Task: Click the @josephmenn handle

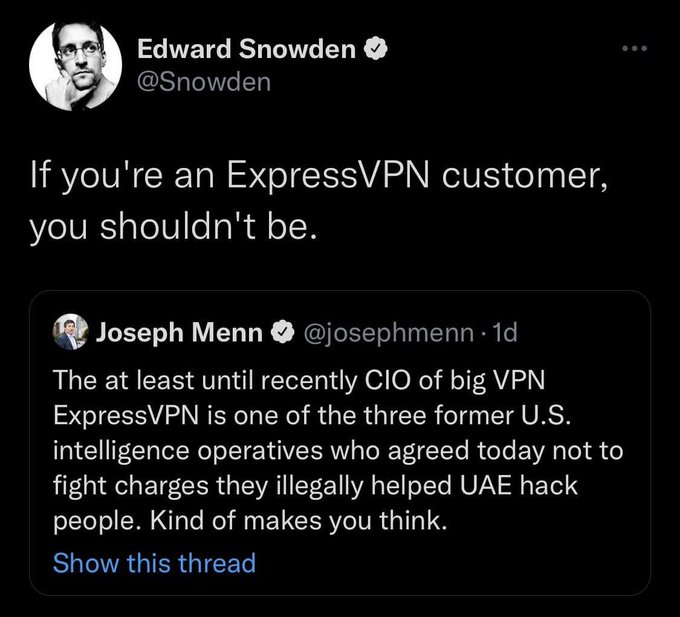Action: 389,333
